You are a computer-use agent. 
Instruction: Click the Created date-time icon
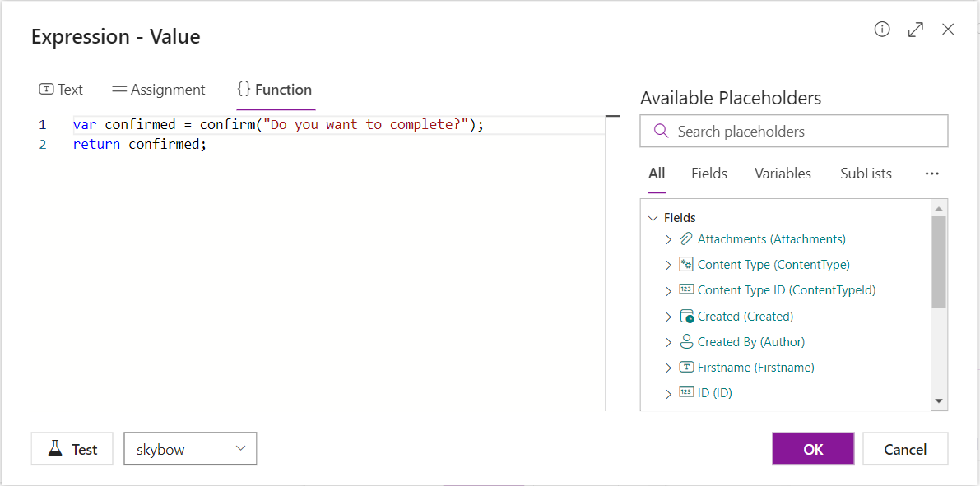[686, 316]
